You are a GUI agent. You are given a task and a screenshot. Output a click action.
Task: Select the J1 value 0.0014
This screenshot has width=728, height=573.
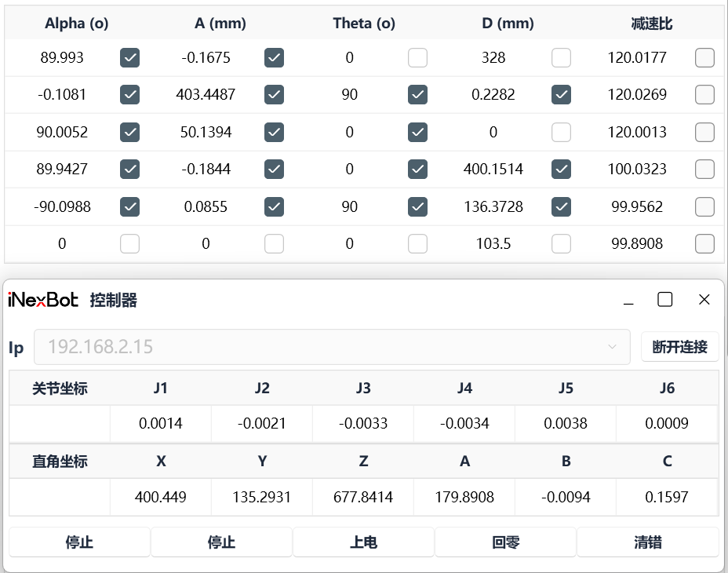[x=161, y=423]
